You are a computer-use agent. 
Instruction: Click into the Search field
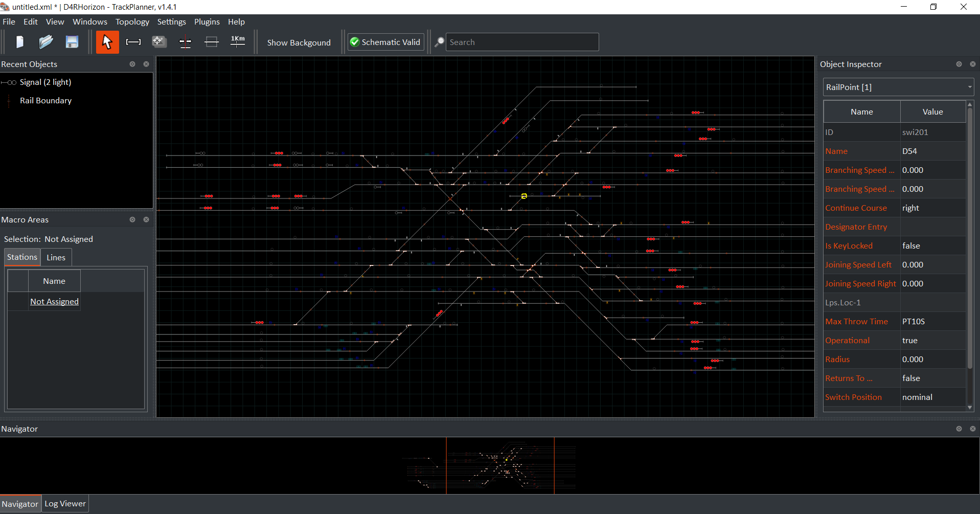coord(521,42)
